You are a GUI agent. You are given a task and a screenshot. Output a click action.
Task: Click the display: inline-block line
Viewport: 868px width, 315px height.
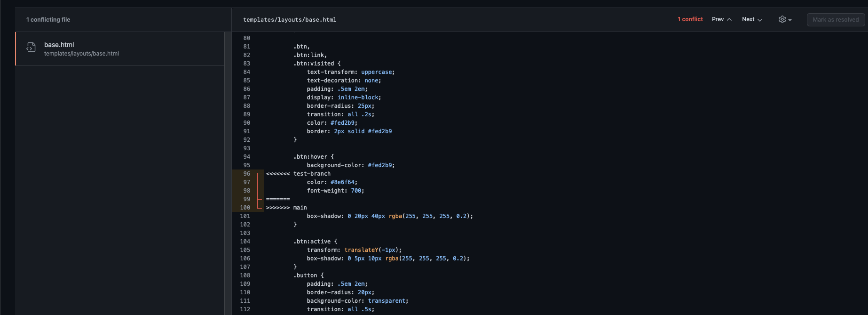(x=344, y=97)
